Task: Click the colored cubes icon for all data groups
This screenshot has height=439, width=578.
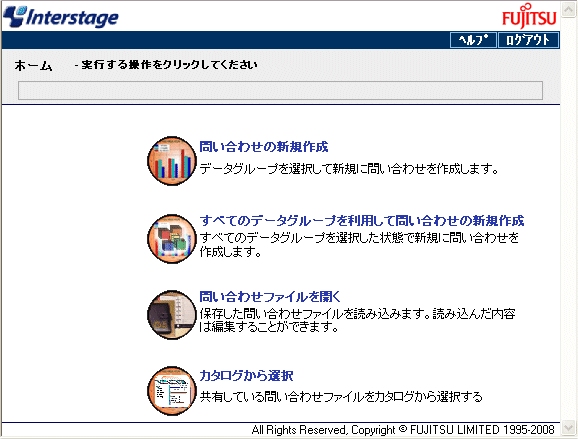Action: coord(172,239)
